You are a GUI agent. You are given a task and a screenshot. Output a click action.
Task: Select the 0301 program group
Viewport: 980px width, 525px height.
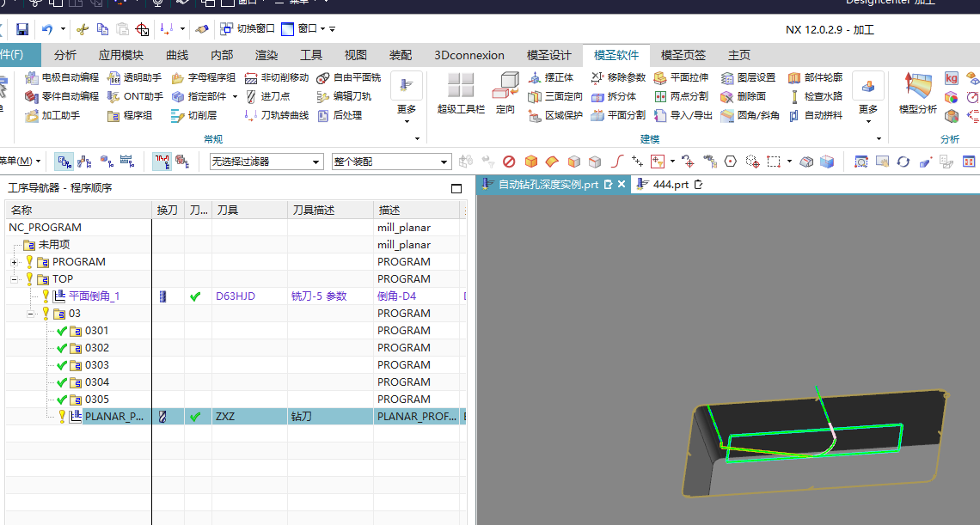(x=96, y=331)
